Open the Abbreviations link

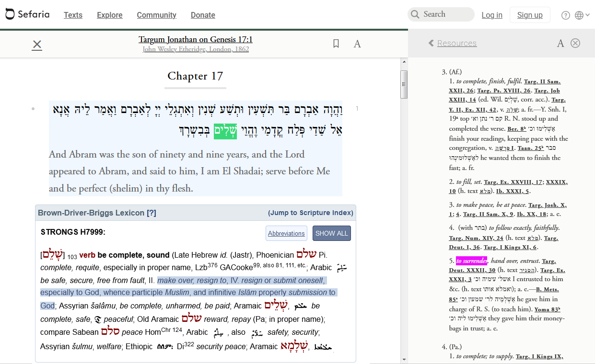(x=286, y=233)
